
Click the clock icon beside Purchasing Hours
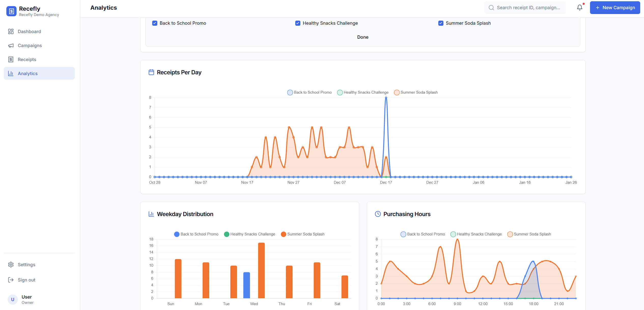pos(377,214)
